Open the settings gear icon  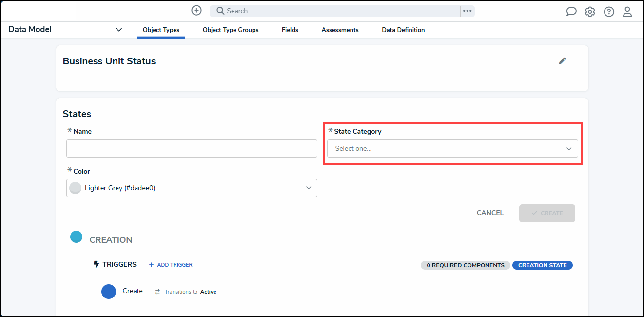coord(590,12)
